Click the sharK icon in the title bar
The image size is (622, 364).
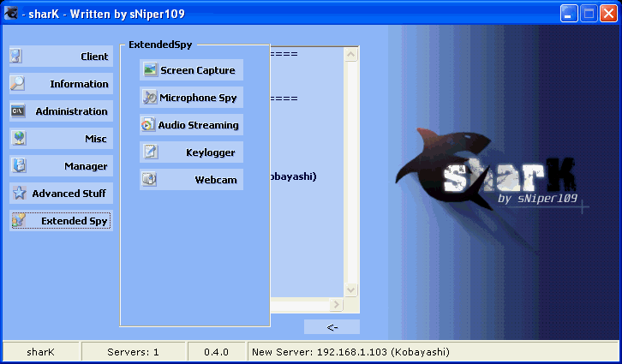(11, 14)
